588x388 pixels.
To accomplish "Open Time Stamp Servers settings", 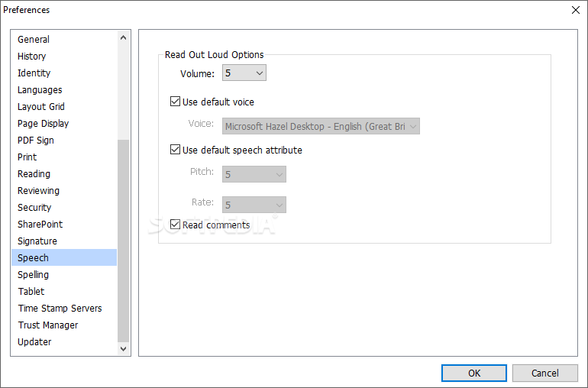I will click(x=64, y=309).
